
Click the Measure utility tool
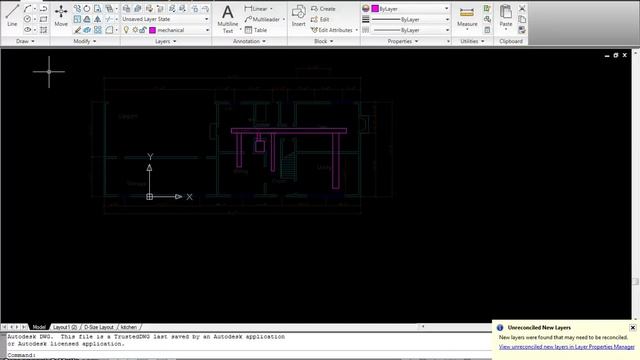click(467, 16)
